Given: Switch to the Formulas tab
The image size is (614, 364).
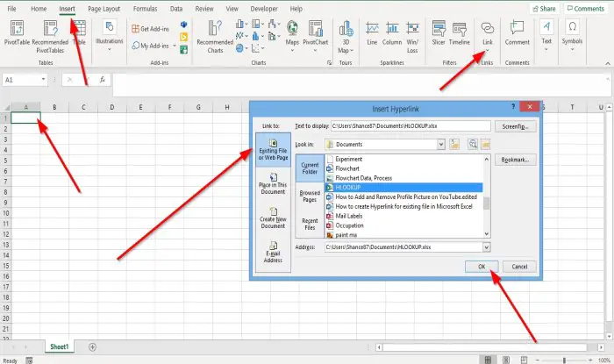Looking at the screenshot, I should (x=146, y=8).
